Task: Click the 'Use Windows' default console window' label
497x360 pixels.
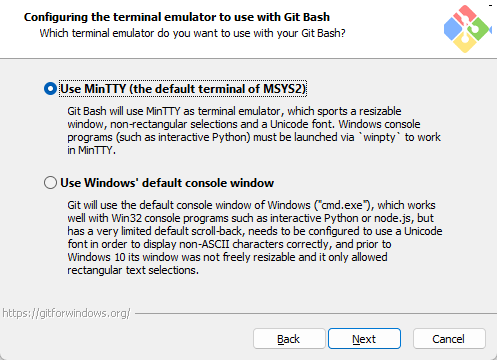Action: point(167,183)
